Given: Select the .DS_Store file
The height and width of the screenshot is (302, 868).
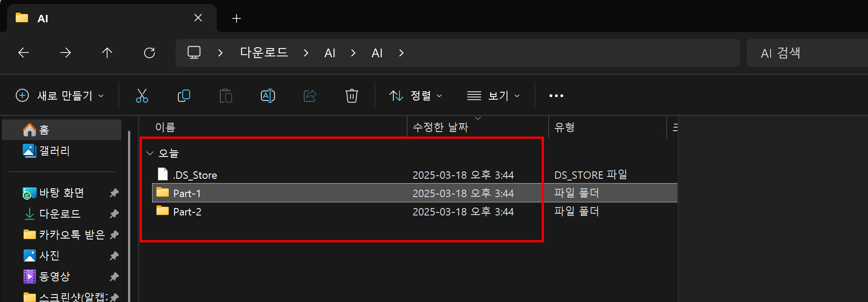Looking at the screenshot, I should pos(195,175).
